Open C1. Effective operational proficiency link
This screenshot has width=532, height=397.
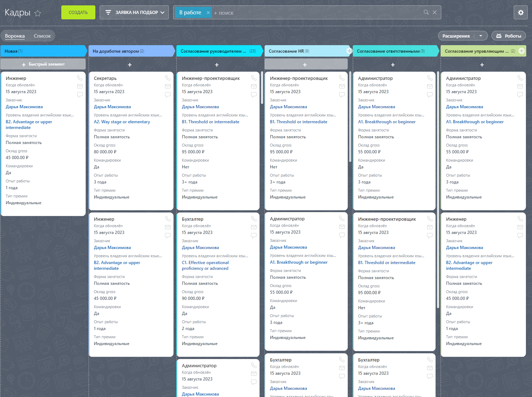tap(205, 266)
